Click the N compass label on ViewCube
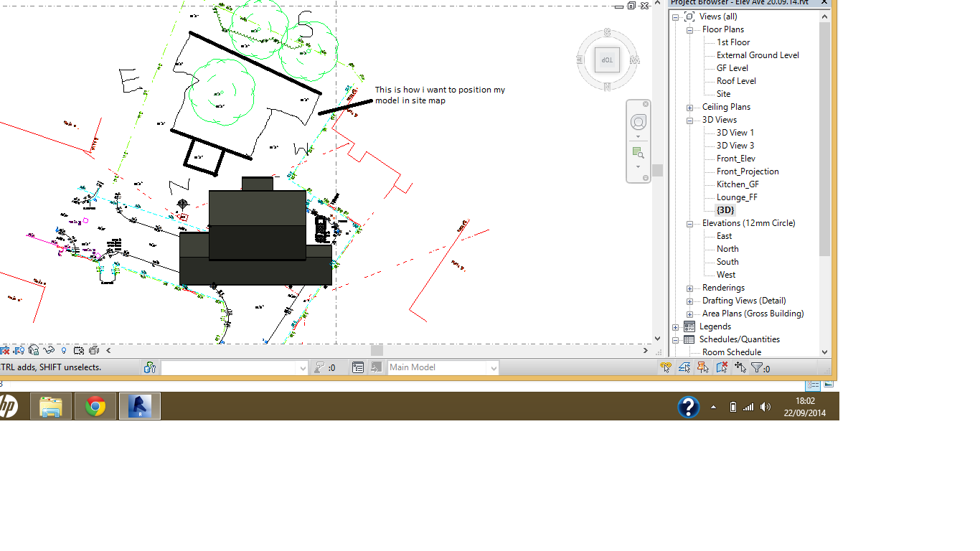The image size is (980, 551). tap(607, 88)
